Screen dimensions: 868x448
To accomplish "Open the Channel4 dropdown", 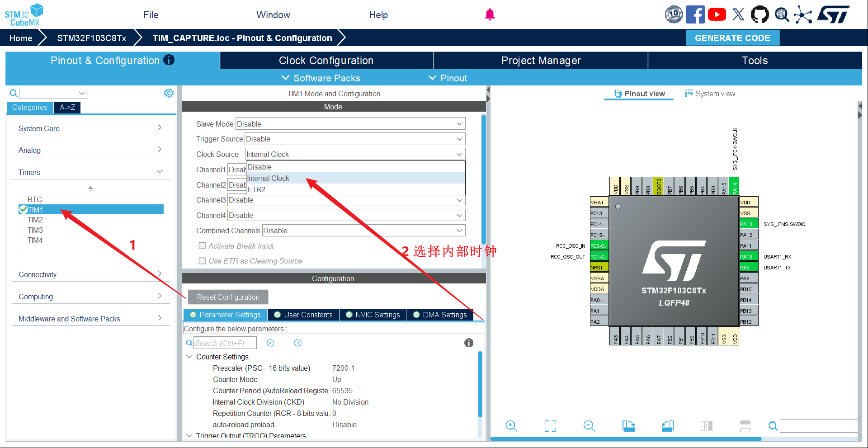I will point(346,215).
